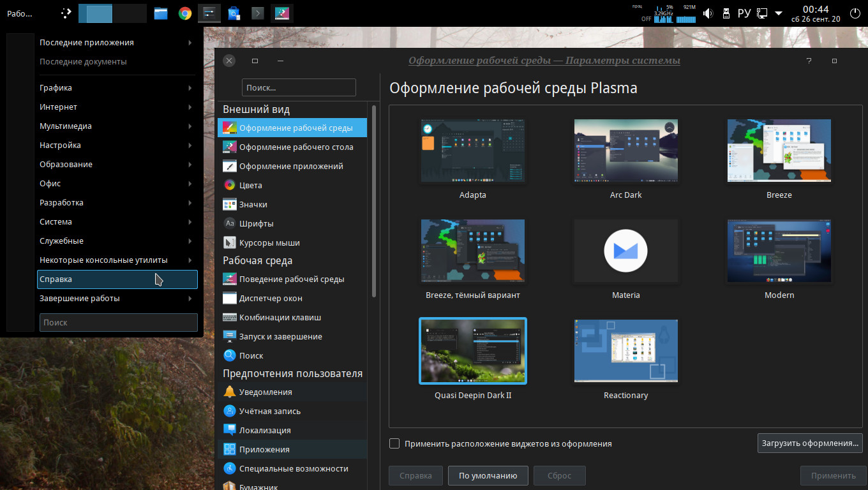Open Диспетчер окон settings
The image size is (868, 490).
click(x=292, y=298)
